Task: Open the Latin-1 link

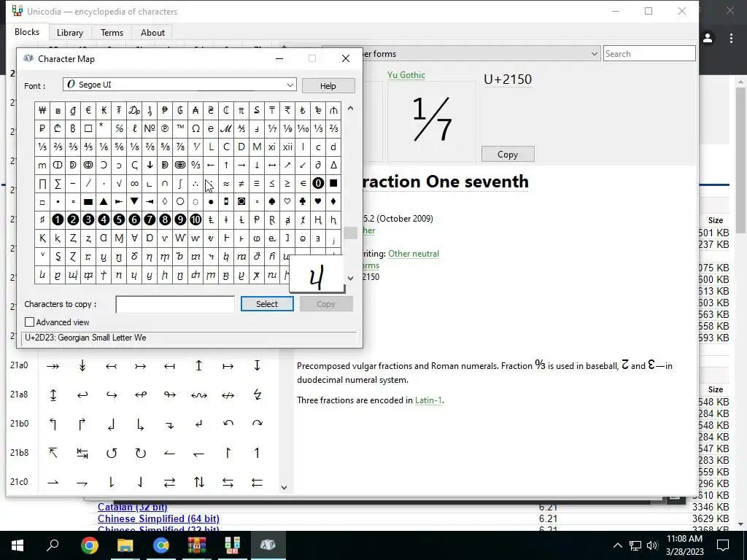Action: [x=428, y=400]
